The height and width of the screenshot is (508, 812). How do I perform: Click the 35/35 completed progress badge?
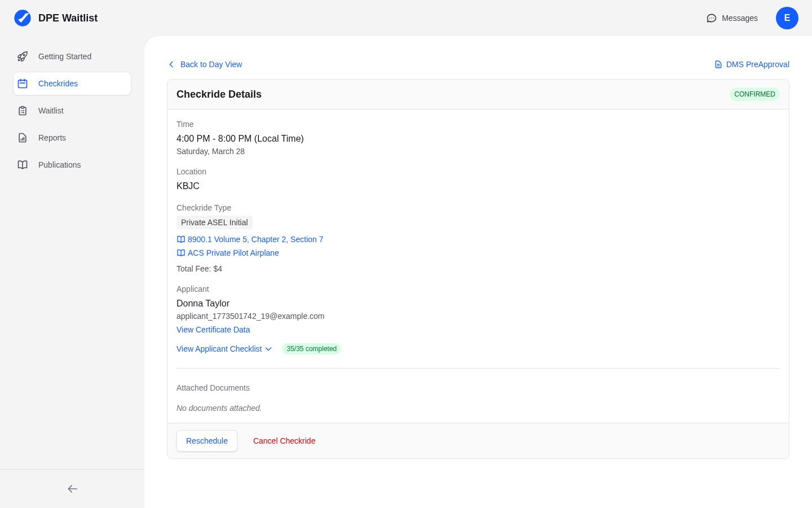pos(311,349)
